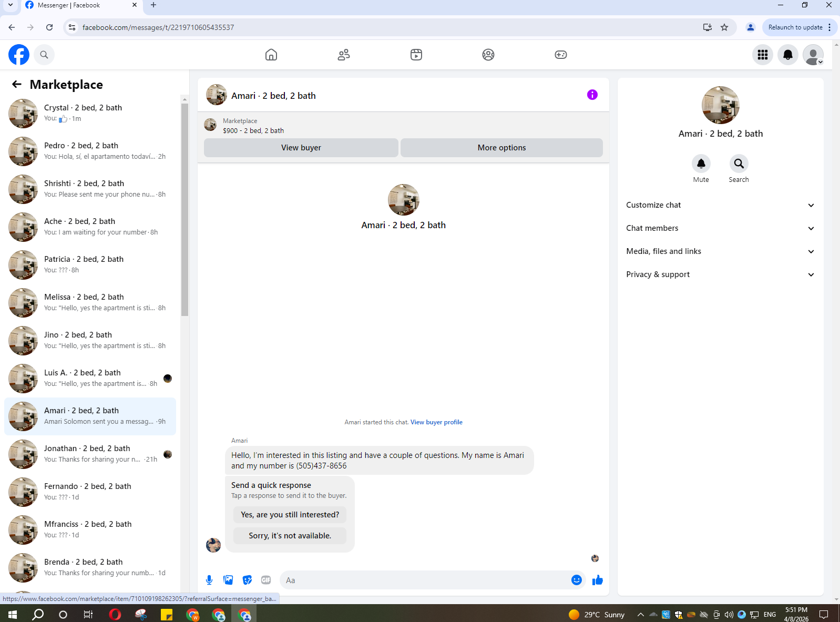The height and width of the screenshot is (622, 840).
Task: Record a voice clip with microphone icon
Action: [209, 580]
